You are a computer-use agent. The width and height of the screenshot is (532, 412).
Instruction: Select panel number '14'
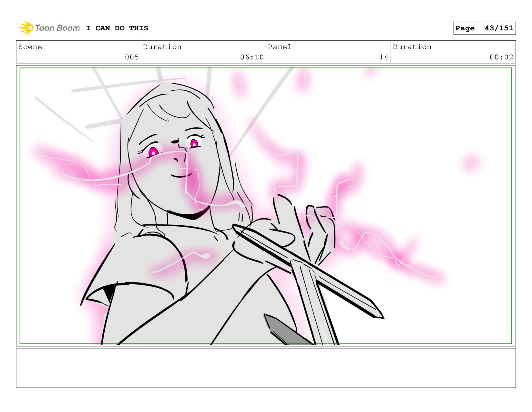[x=384, y=57]
